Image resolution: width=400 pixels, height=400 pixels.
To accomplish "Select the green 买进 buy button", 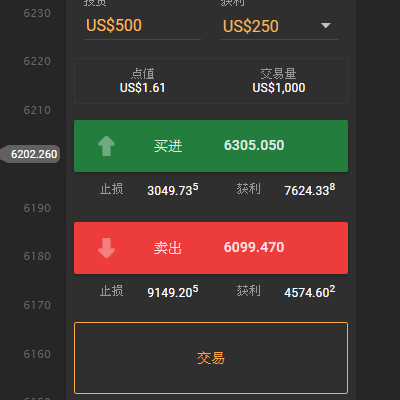I will point(211,146).
